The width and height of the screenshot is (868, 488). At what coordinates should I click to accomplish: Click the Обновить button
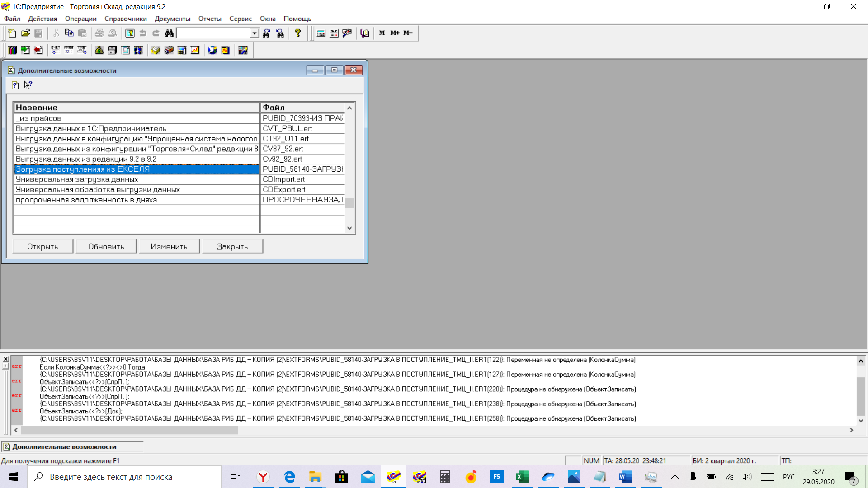[x=106, y=246]
